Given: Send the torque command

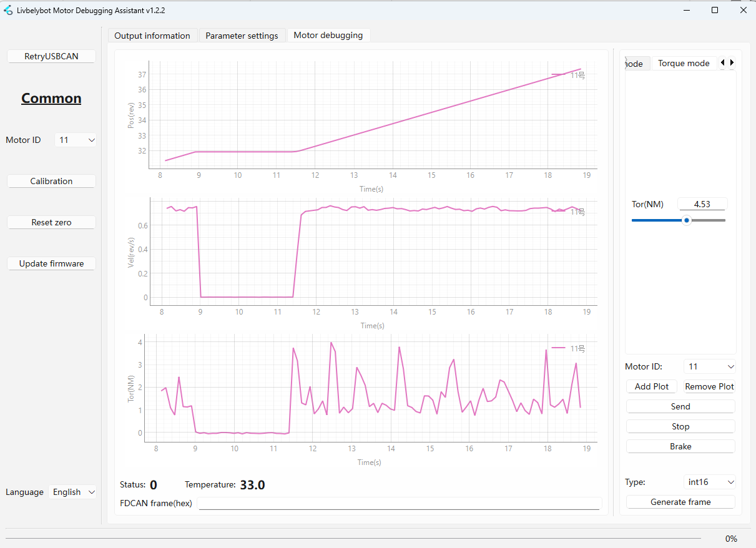Looking at the screenshot, I should 680,406.
